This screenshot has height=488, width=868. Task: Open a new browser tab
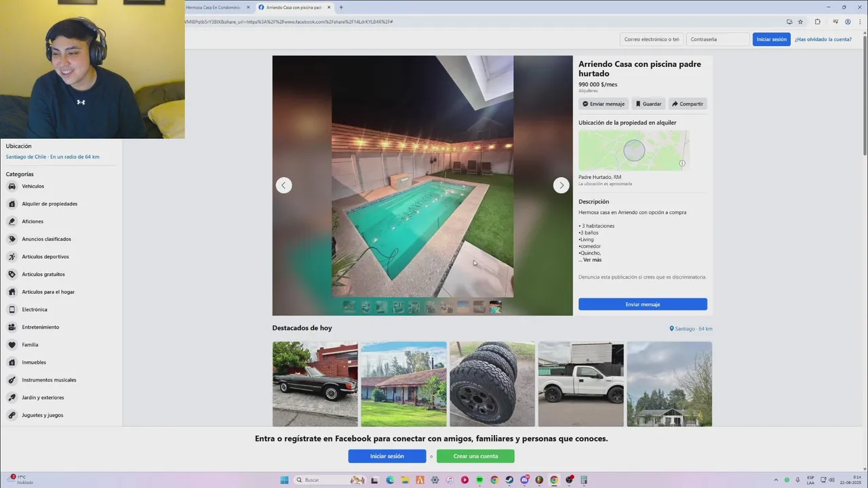341,7
